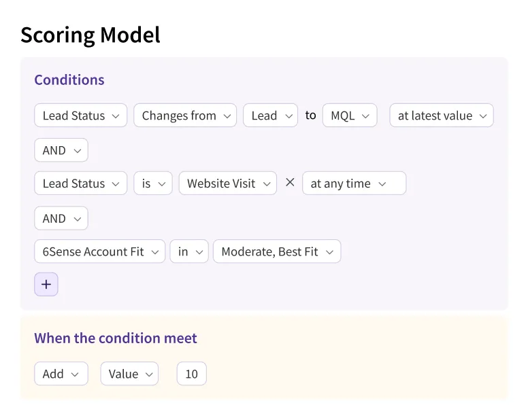Image resolution: width=528 pixels, height=420 pixels.
Task: Open the Changes from operator dropdown
Action: point(185,116)
